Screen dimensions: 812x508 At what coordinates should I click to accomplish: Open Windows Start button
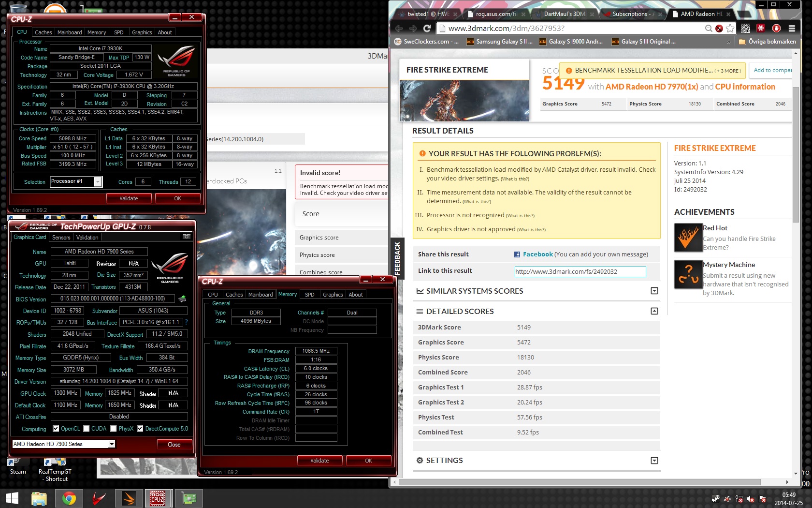12,498
